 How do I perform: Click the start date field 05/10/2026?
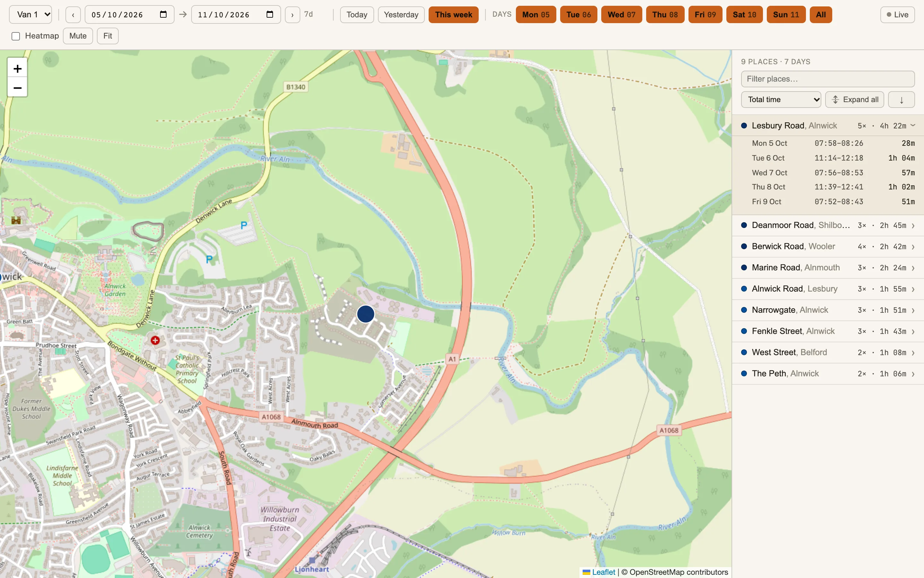click(x=129, y=15)
